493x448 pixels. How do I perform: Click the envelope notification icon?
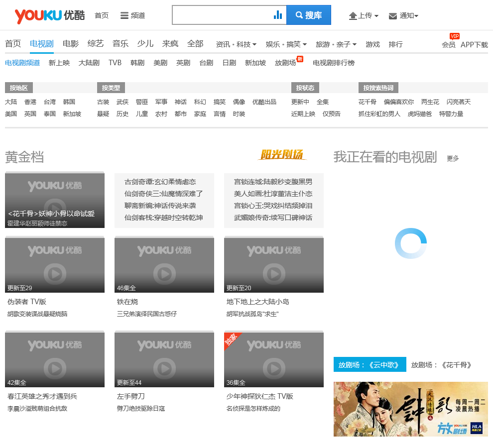(x=393, y=16)
